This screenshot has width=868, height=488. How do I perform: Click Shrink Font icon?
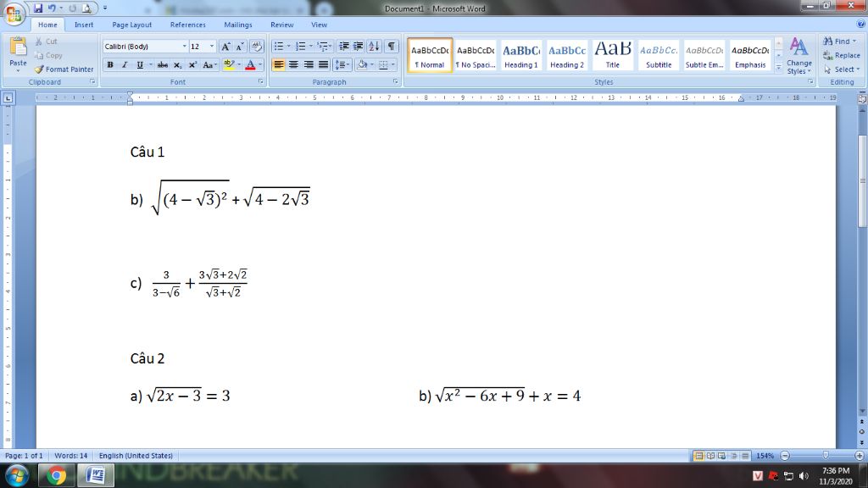pos(240,47)
